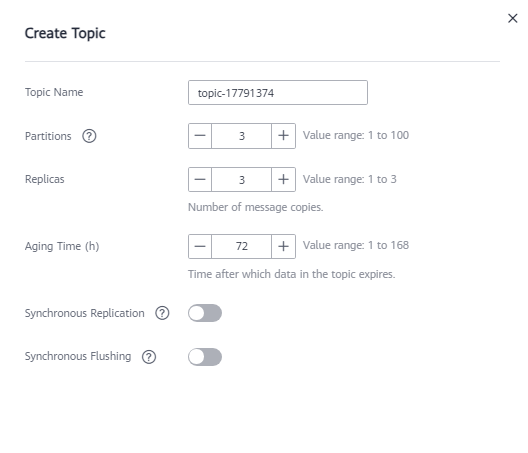Increase the Replicas value with plus
This screenshot has height=453, width=528.
pyautogui.click(x=284, y=180)
